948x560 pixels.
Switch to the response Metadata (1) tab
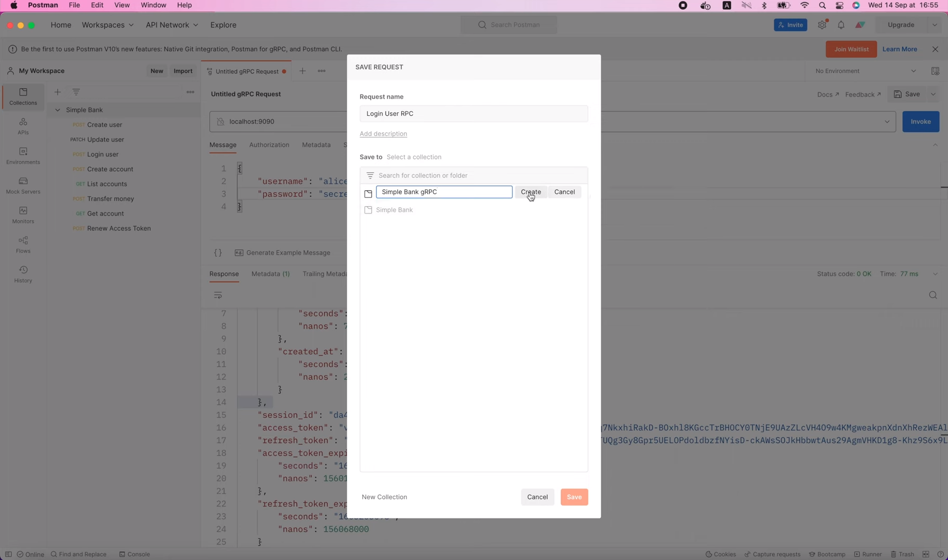270,274
